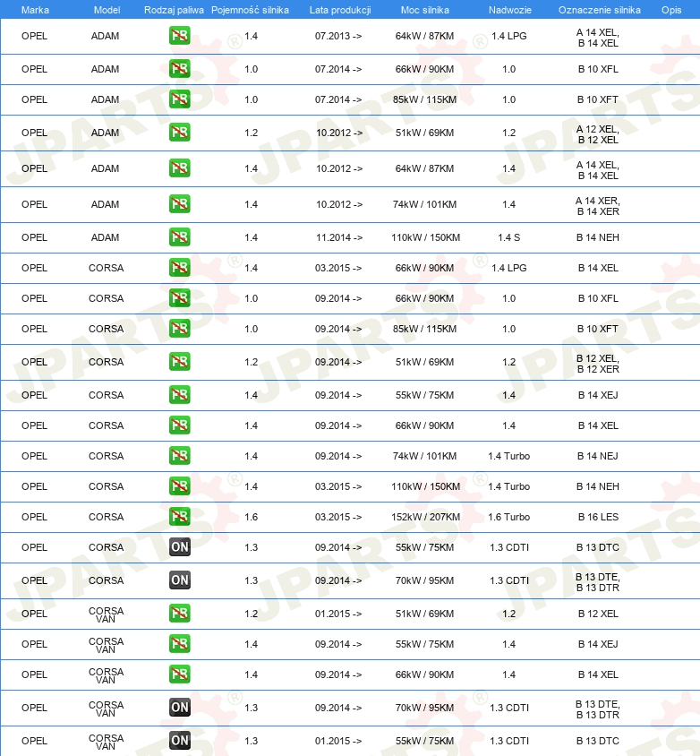Click petrol icon in CORSA VAN B 14 XEL row
The width and height of the screenshot is (700, 756).
[180, 674]
